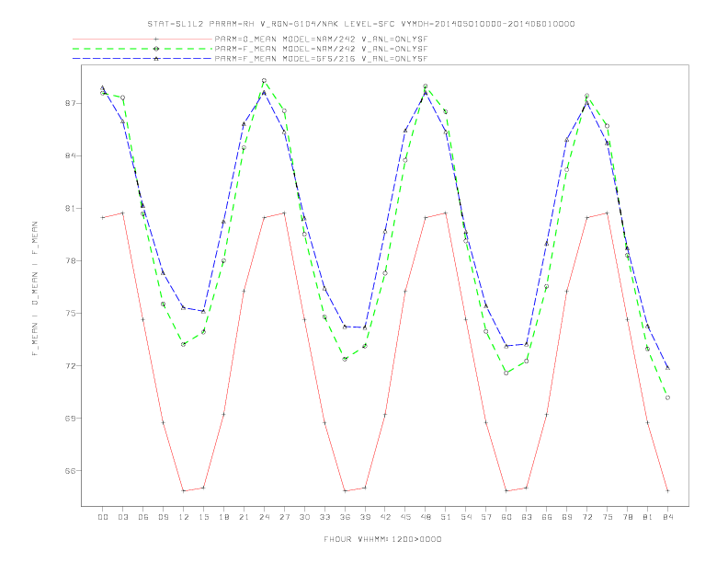Click the x-axis label FHOUR VHHMM: 1200>0000
Viewport: 728px width, 563px height.
382,539
